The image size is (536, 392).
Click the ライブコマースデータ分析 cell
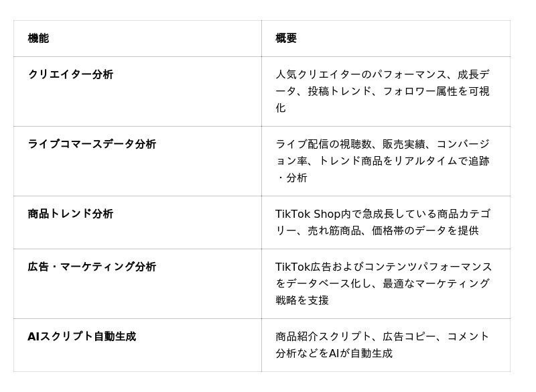[92, 144]
